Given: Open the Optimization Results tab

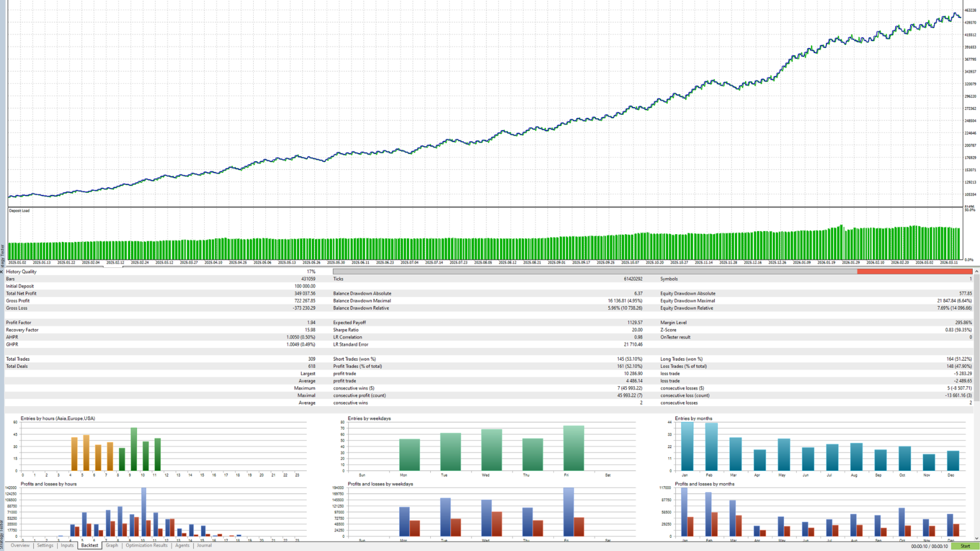Looking at the screenshot, I should click(x=146, y=545).
